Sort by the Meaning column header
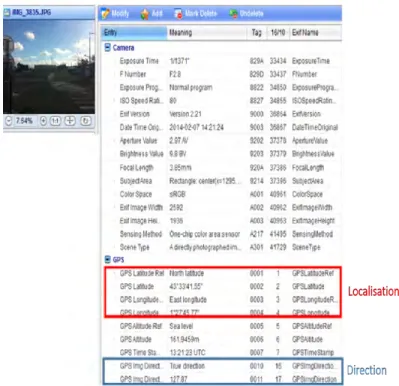Image resolution: width=399 pixels, height=386 pixels. point(207,32)
